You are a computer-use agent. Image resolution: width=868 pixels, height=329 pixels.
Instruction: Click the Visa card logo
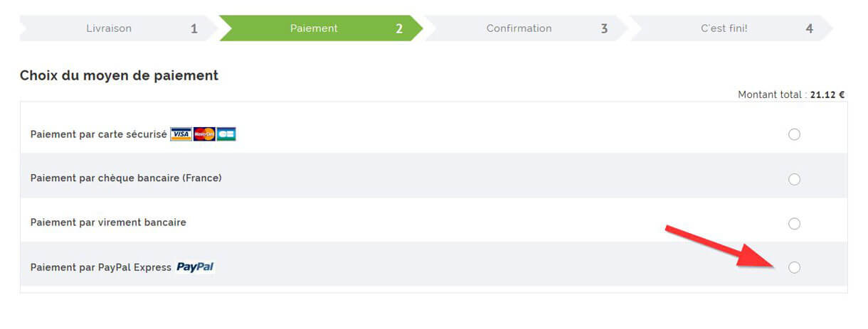point(181,134)
